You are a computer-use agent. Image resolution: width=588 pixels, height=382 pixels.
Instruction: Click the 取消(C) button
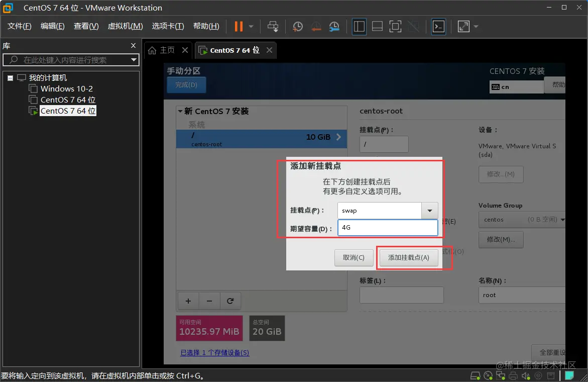354,257
